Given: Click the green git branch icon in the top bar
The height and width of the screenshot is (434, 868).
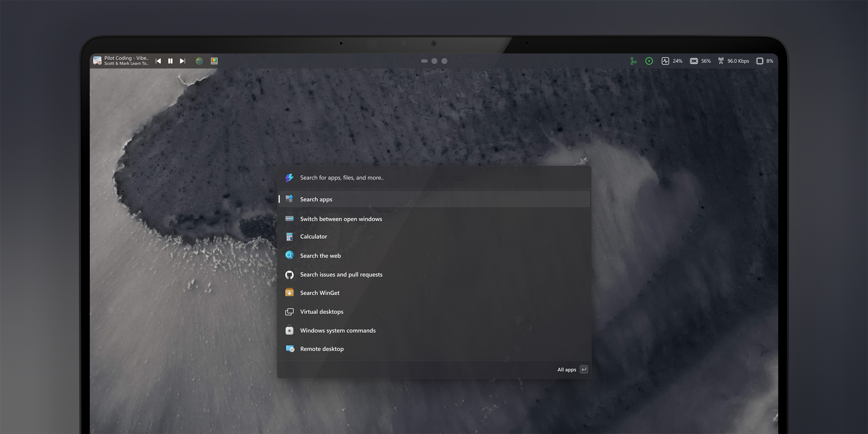Looking at the screenshot, I should [x=633, y=61].
